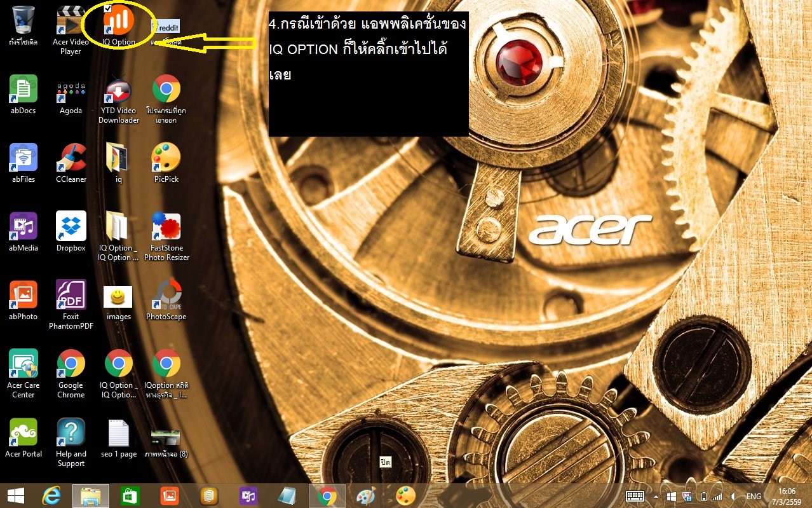Select the Agoda desktop icon
This screenshot has width=812, height=508.
coord(71,88)
